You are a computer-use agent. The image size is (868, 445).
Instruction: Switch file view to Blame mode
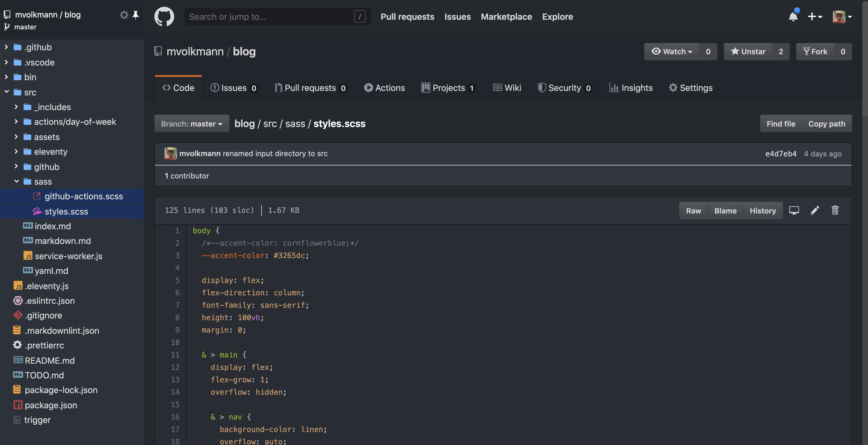[x=725, y=210]
